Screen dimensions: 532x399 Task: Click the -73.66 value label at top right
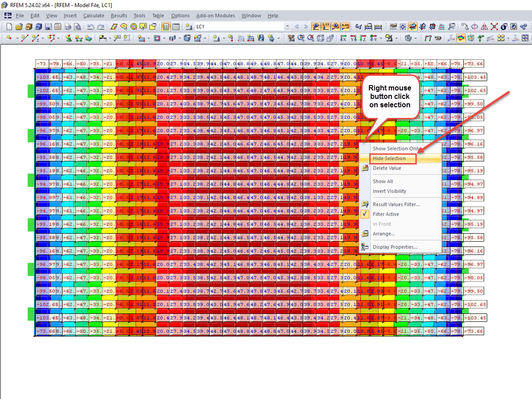[x=473, y=64]
